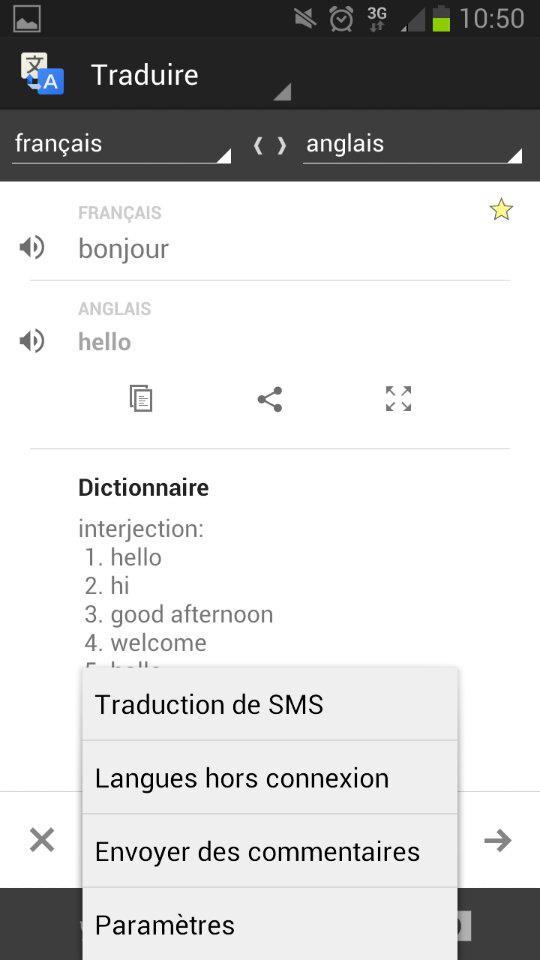Image resolution: width=540 pixels, height=960 pixels.
Task: Tap the source text bonjour
Action: [x=123, y=249]
